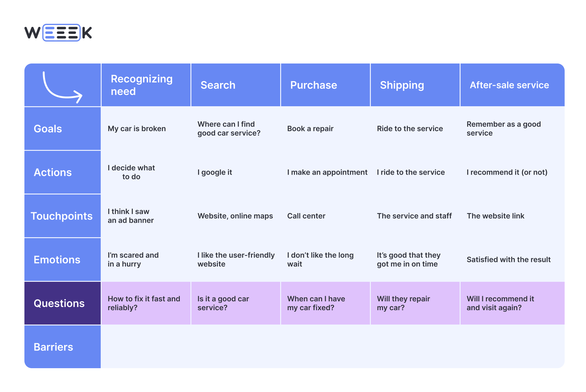Open the Purchase stage header

point(313,85)
